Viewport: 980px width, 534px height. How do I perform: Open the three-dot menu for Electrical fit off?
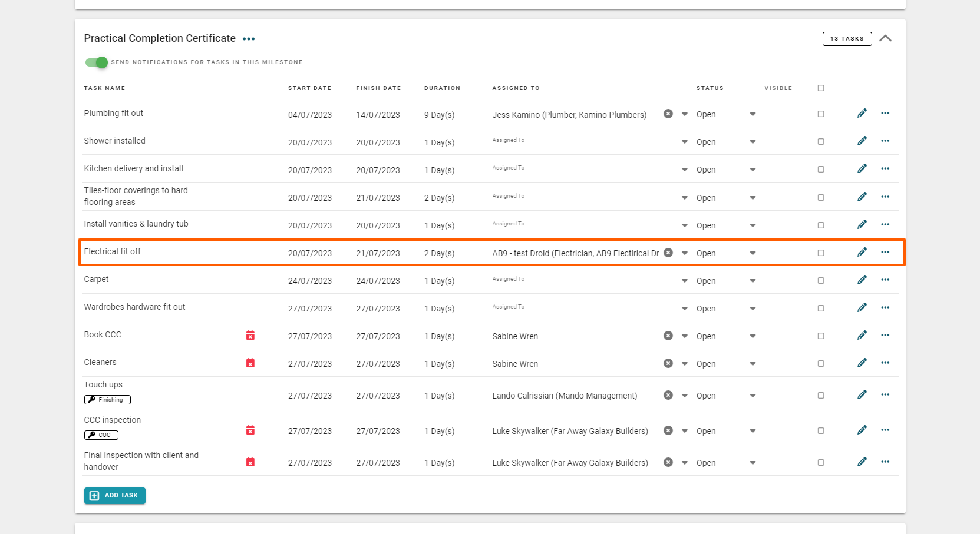click(885, 252)
